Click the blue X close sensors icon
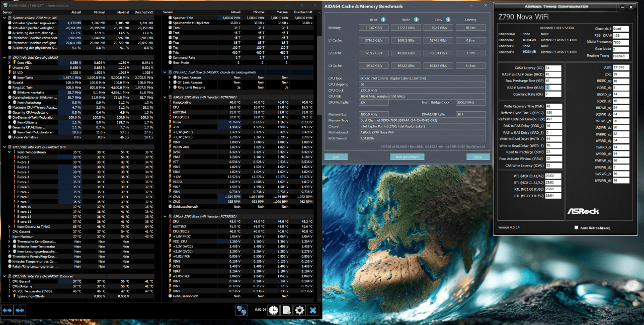Viewport: 644px width, 325px height. (x=313, y=310)
